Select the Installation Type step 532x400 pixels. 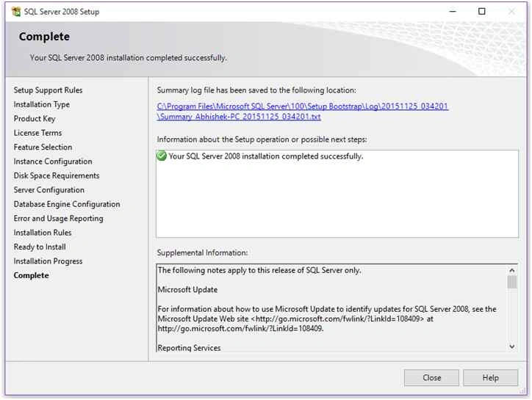coord(41,104)
